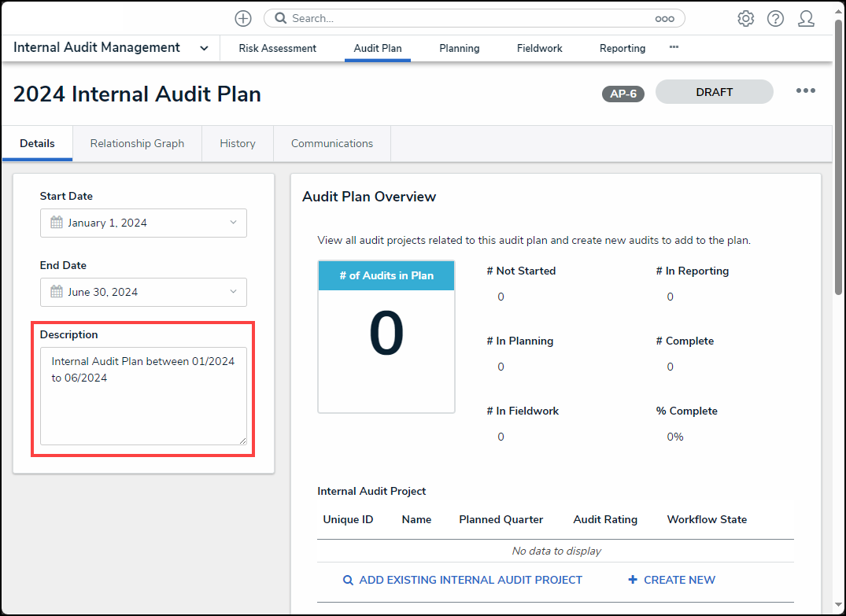Click the calendar icon in End Date
The image size is (846, 616).
(x=57, y=292)
